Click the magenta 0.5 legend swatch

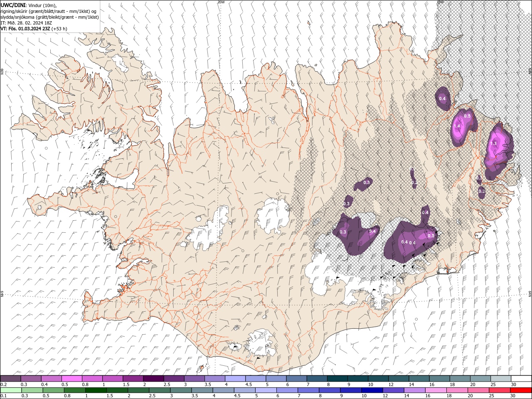72,379
